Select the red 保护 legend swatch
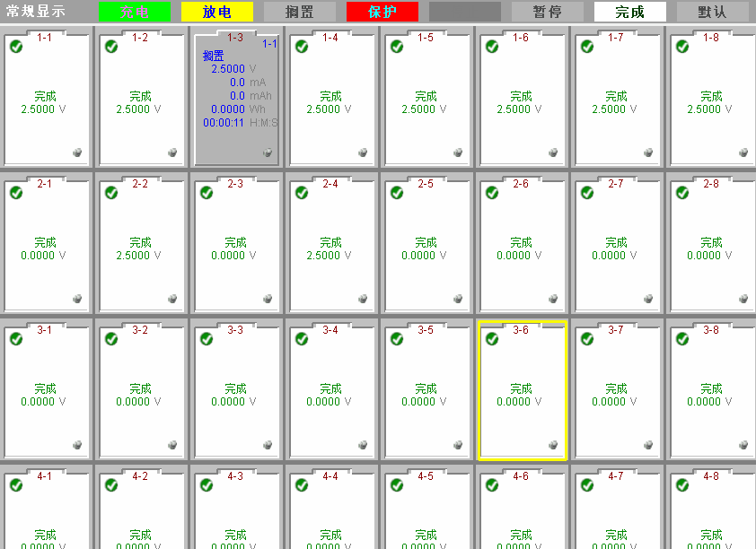The image size is (756, 549). pyautogui.click(x=382, y=12)
